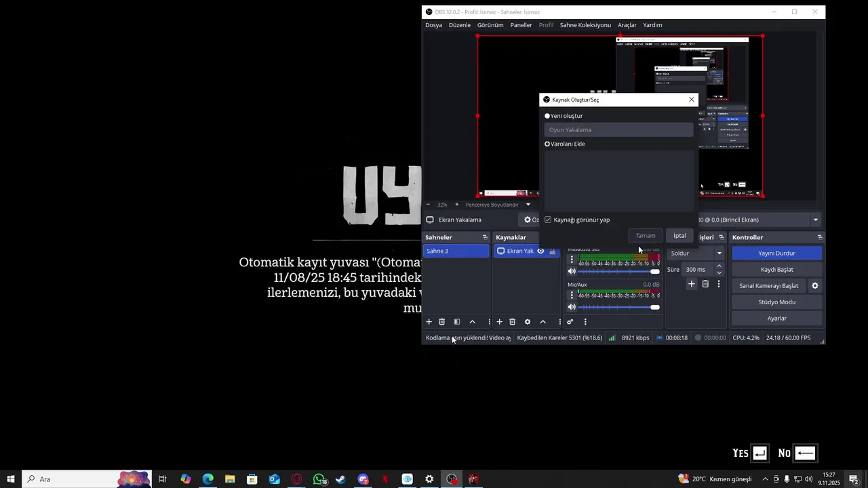
Task: Toggle the lock on Ekran Yakalama source
Action: 552,251
